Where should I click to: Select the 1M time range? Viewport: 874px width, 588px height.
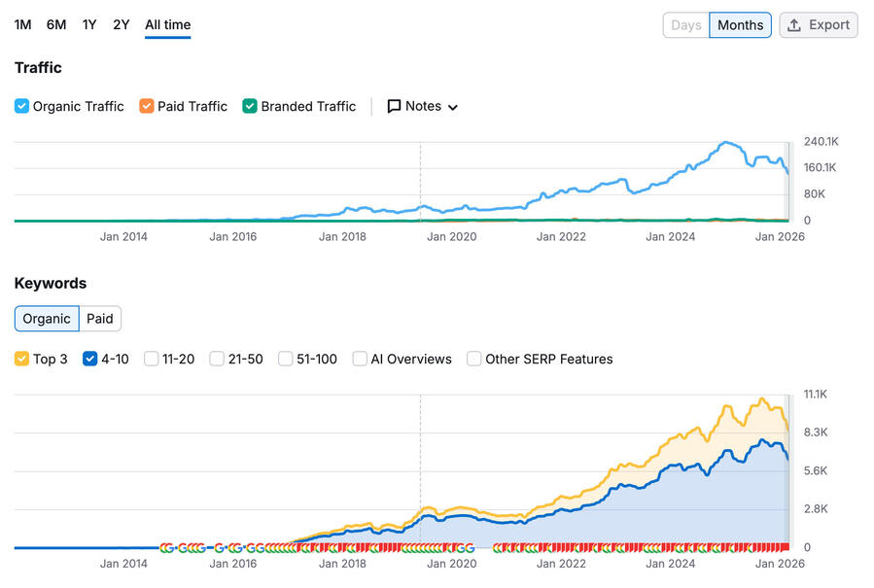click(x=23, y=25)
